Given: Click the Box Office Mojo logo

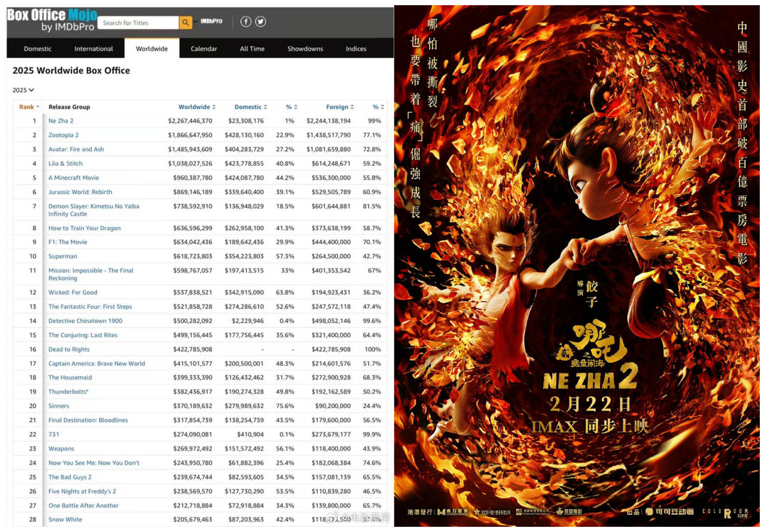Looking at the screenshot, I should click(51, 20).
